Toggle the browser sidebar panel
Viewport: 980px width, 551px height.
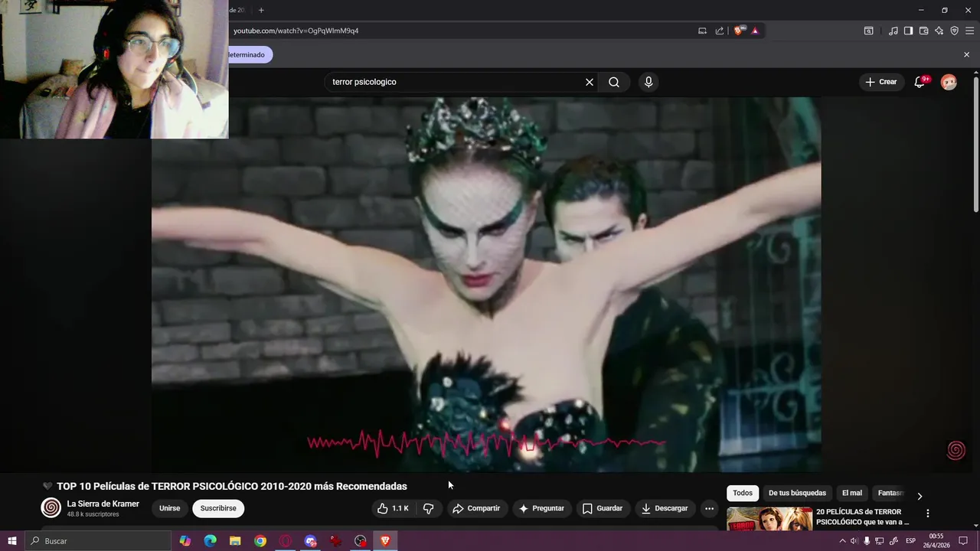click(908, 31)
